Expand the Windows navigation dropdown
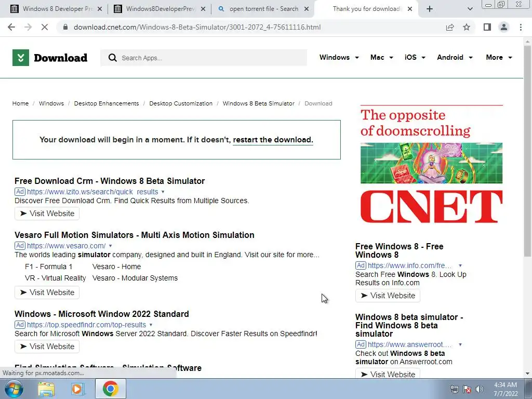Viewport: 532px width, 399px height. pyautogui.click(x=339, y=57)
